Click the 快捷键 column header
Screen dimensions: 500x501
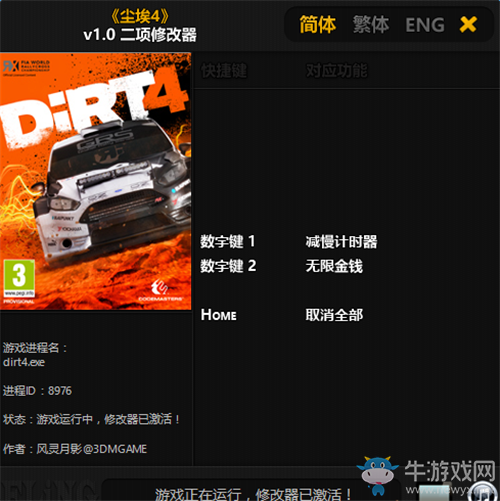click(x=224, y=71)
